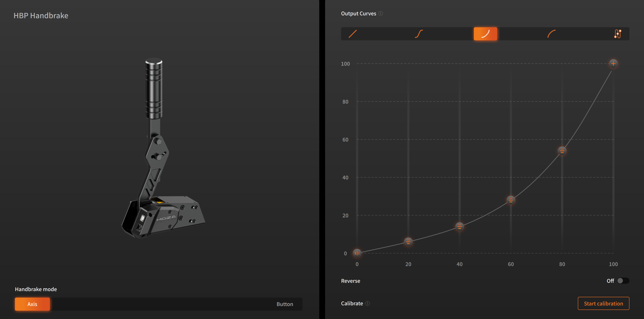
Task: Select the highlighted exponential curve icon
Action: point(485,34)
